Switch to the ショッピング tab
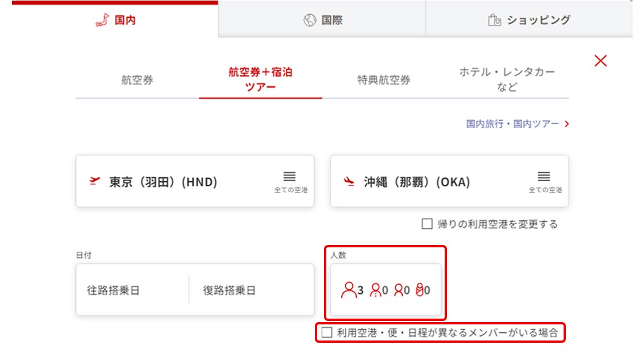 (x=529, y=20)
